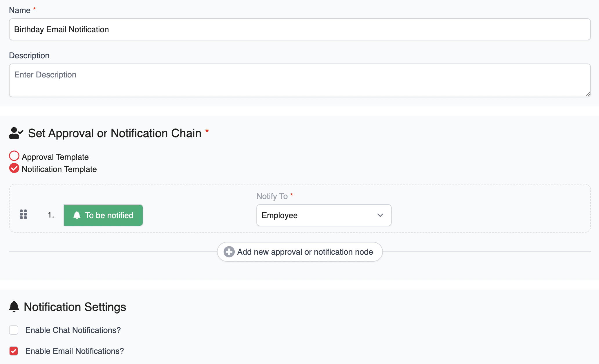599x364 pixels.
Task: Select the Approval Template radio option
Action: 14,156
